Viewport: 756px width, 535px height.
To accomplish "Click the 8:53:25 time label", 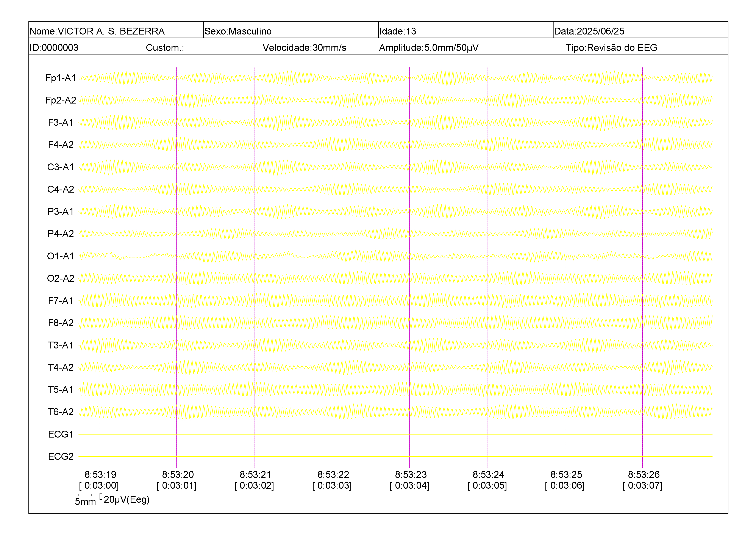I will tap(566, 475).
